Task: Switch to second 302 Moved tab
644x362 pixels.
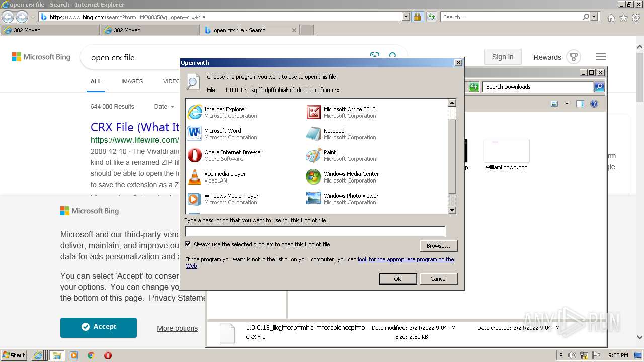Action: click(151, 30)
